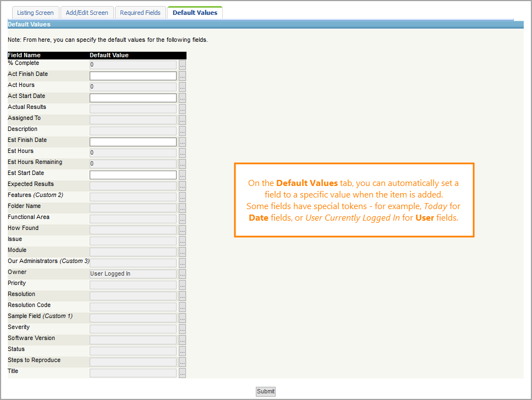Open the value picker for Resolution Code
The height and width of the screenshot is (400, 532).
[182, 306]
